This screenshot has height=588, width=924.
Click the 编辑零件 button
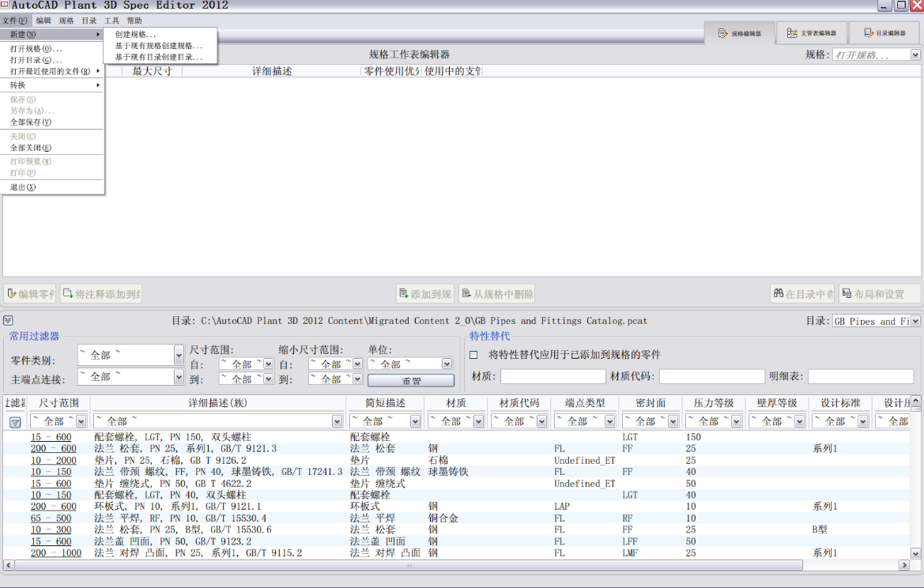30,294
